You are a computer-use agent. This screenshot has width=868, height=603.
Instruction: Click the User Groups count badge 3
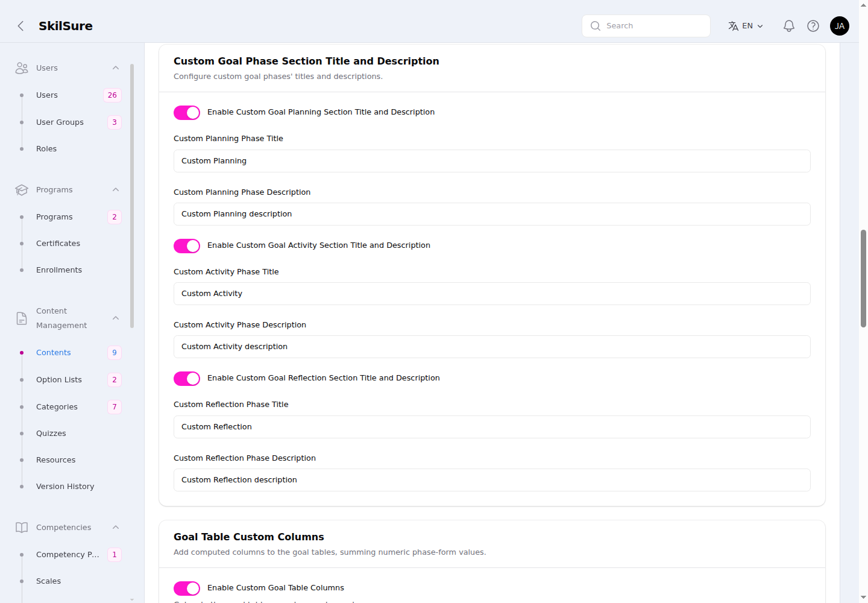coord(115,122)
